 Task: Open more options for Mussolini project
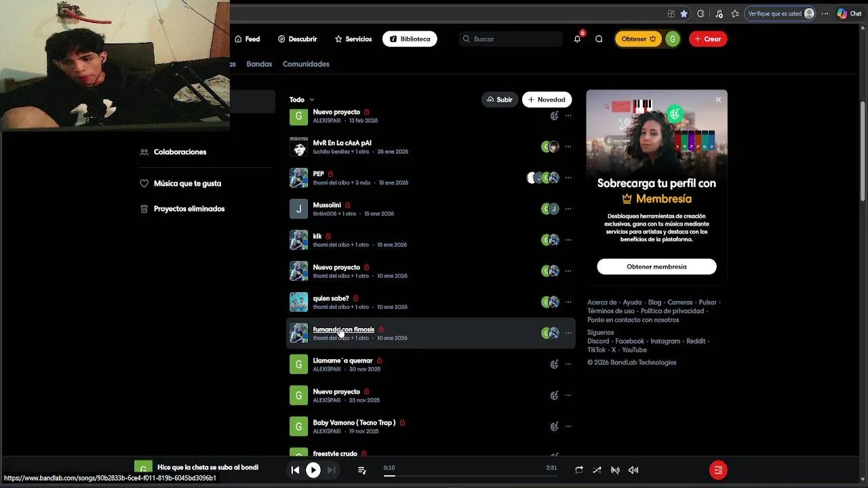[568, 209]
